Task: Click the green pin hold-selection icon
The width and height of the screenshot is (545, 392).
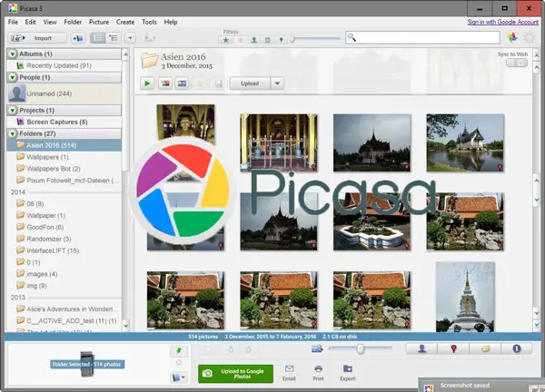Action: coord(179,350)
